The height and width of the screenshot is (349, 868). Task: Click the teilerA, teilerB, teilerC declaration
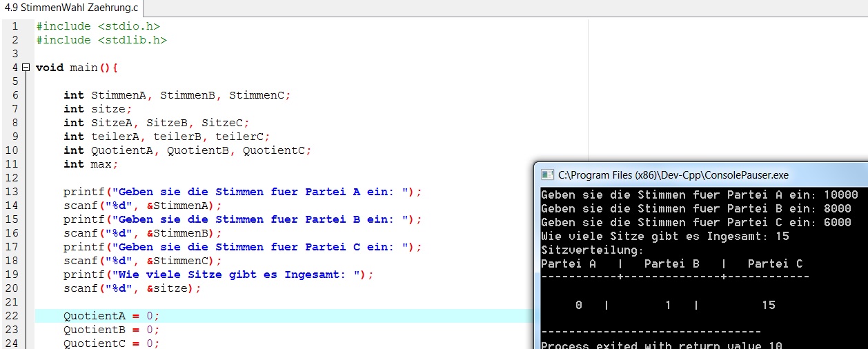tap(167, 137)
